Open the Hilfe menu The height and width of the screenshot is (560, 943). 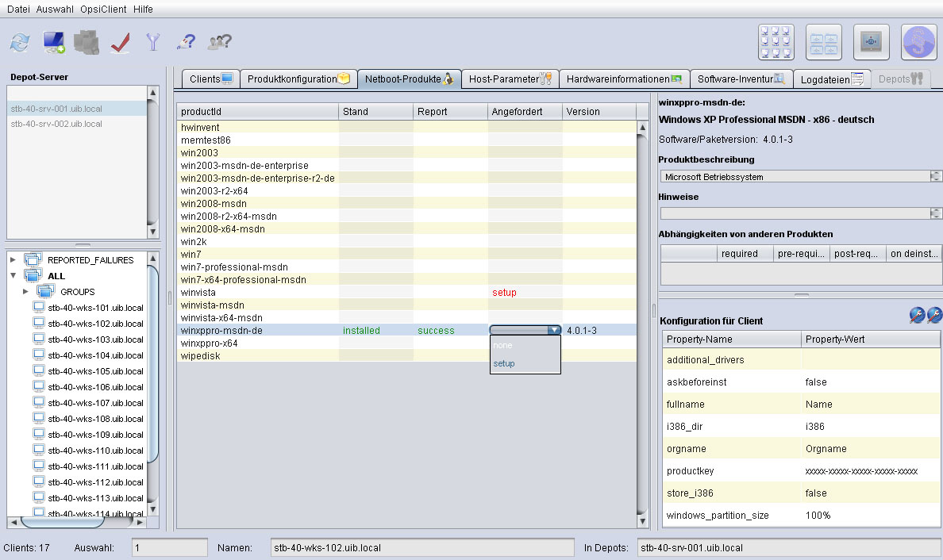click(143, 9)
